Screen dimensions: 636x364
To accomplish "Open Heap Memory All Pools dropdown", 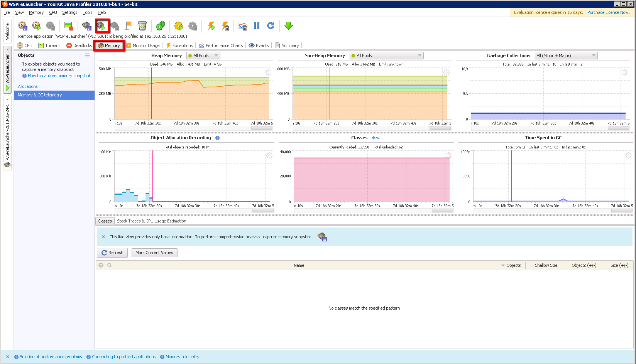I will pos(203,56).
